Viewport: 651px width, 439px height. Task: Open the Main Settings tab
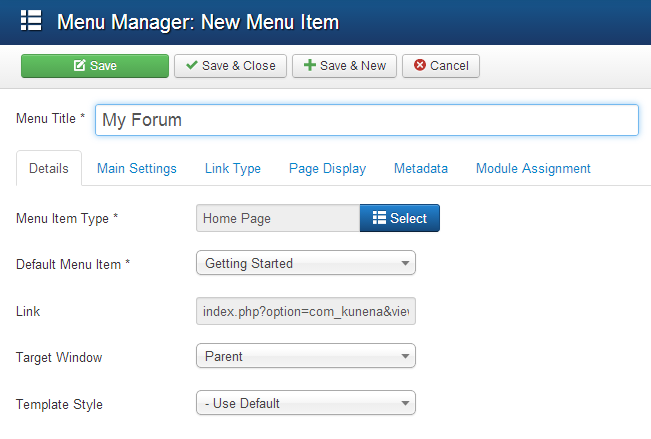coord(137,169)
